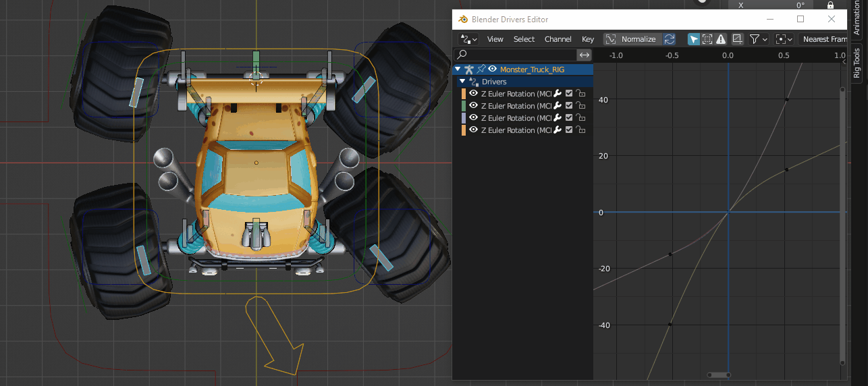Click lock icon on last Z Euler channel
The height and width of the screenshot is (386, 868).
click(580, 130)
